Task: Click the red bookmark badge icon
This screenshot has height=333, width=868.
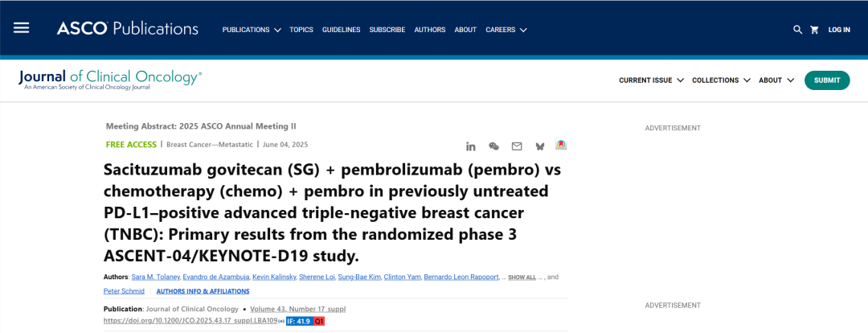Action: click(x=561, y=146)
